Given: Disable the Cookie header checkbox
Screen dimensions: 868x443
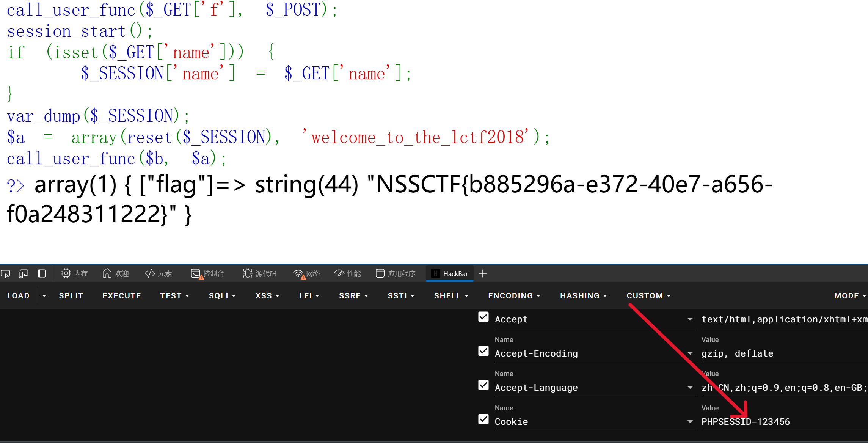Looking at the screenshot, I should click(x=483, y=419).
